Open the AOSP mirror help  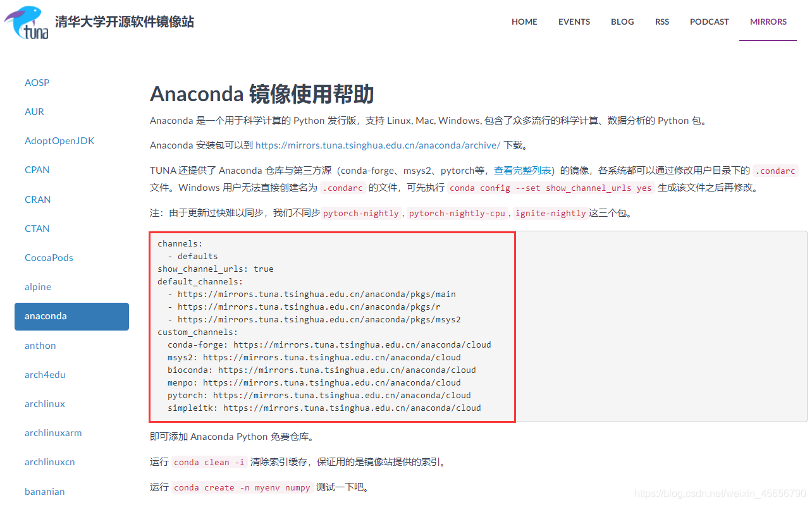[x=37, y=83]
